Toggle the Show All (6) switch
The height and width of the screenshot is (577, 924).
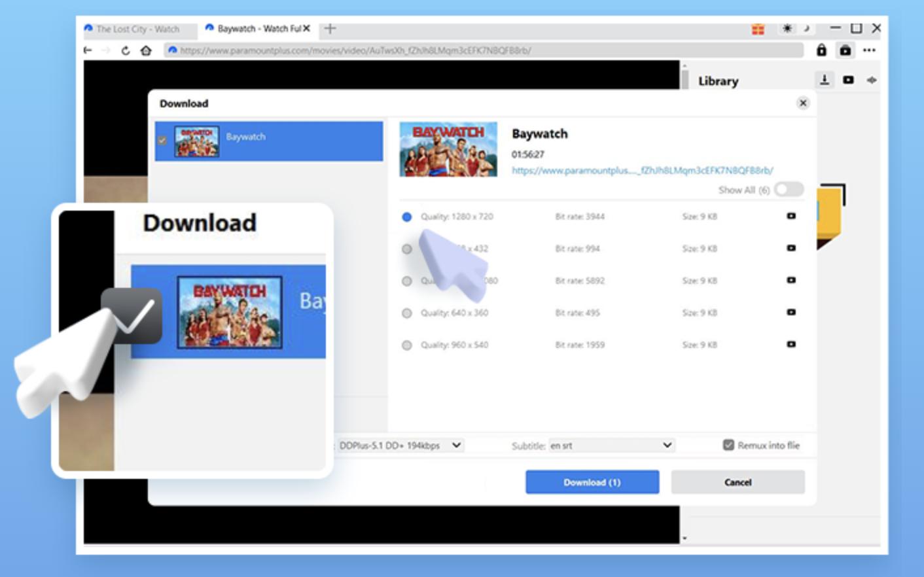click(789, 190)
